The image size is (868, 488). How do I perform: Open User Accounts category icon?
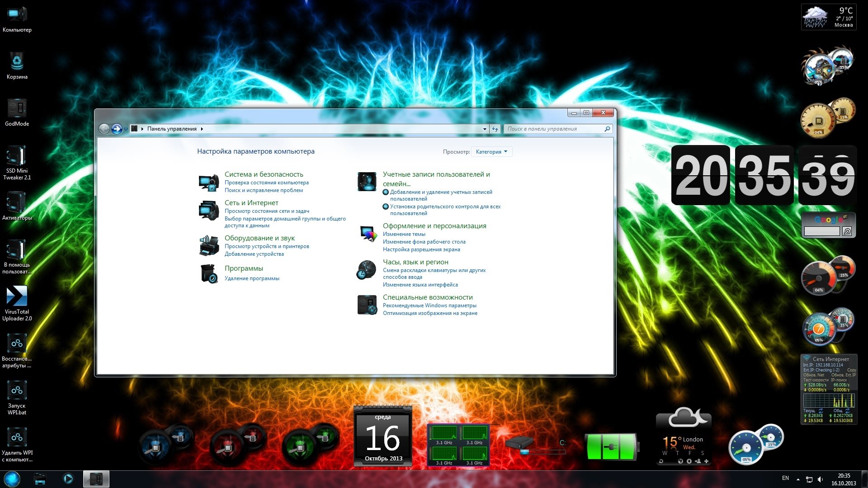(x=367, y=182)
